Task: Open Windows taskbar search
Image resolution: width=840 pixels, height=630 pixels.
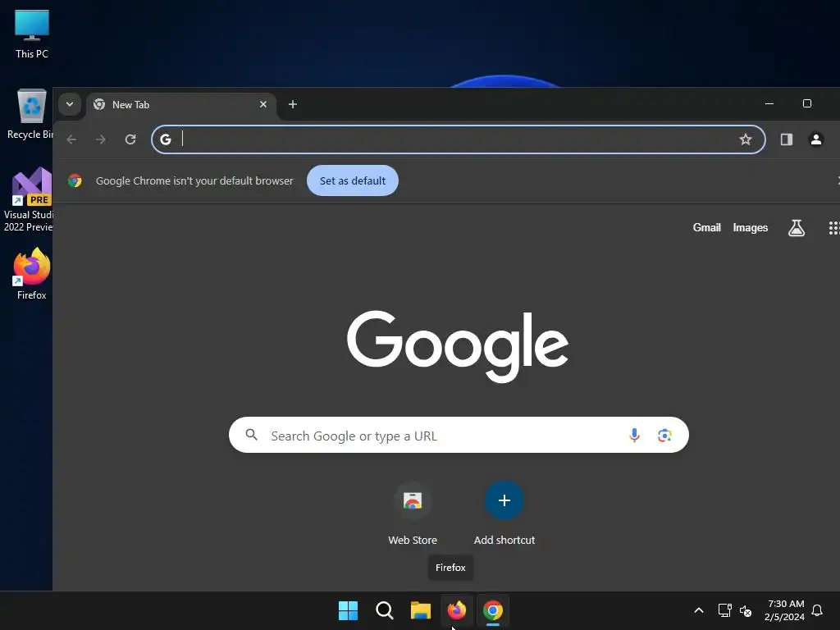Action: pos(384,610)
